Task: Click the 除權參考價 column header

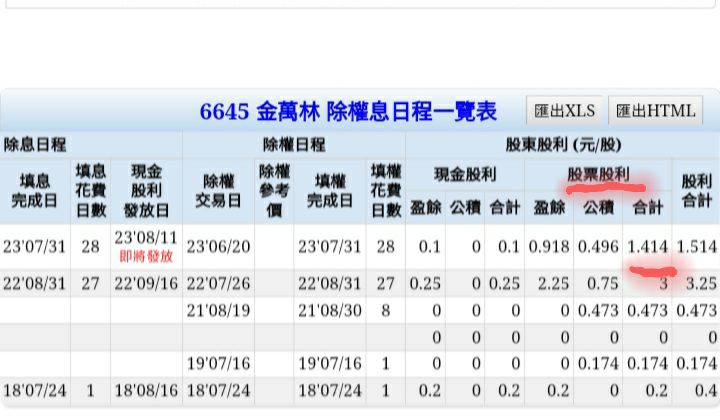Action: point(274,191)
